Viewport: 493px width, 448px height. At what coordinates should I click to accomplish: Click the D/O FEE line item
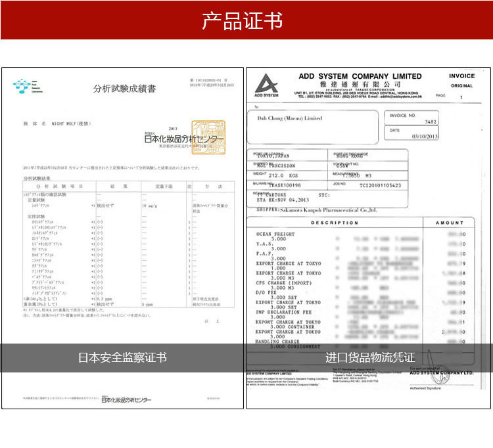click(266, 292)
